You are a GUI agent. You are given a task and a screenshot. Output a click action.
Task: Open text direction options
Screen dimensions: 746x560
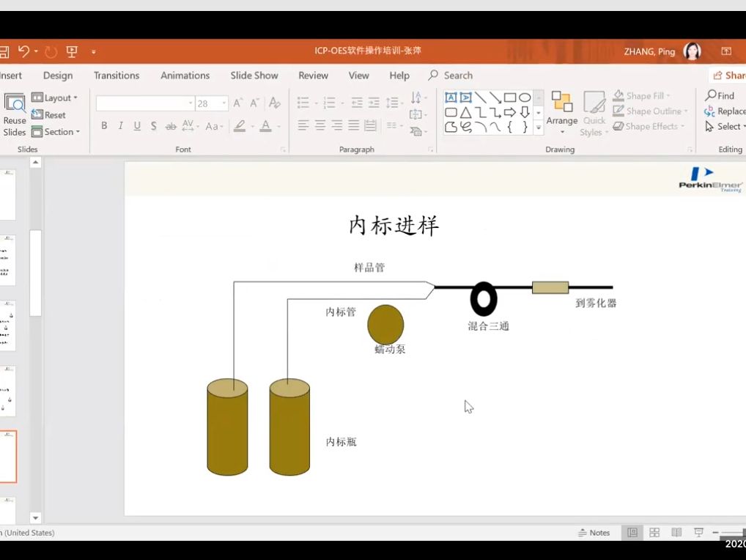pos(418,97)
